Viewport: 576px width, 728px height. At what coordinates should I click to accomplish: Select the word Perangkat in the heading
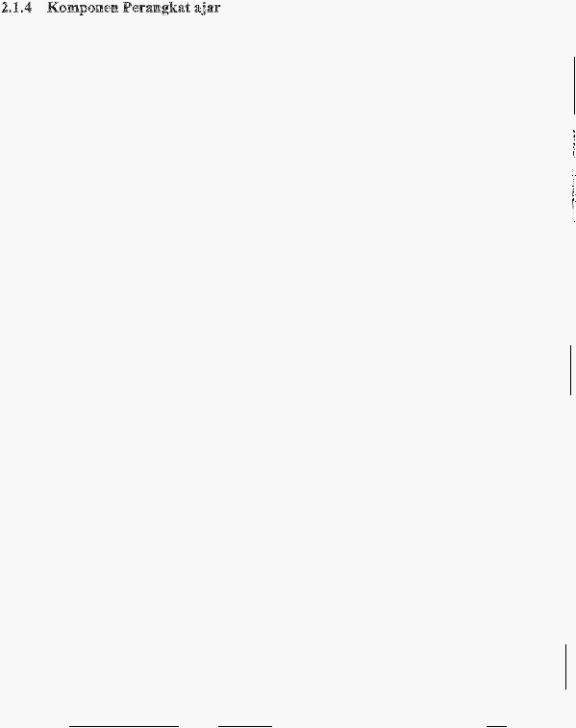157,8
